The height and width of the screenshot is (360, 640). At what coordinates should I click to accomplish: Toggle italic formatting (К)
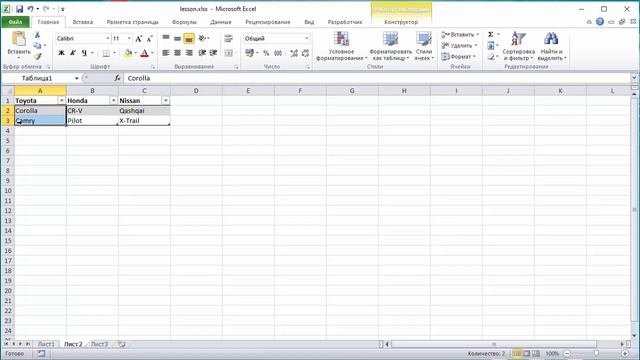click(x=73, y=53)
